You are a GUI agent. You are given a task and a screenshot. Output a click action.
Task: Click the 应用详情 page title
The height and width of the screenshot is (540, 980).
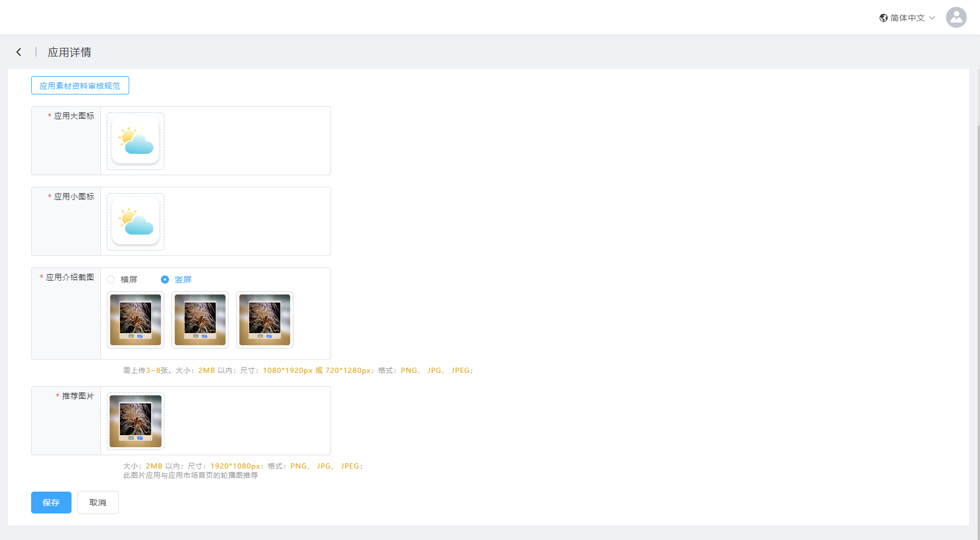[x=70, y=52]
